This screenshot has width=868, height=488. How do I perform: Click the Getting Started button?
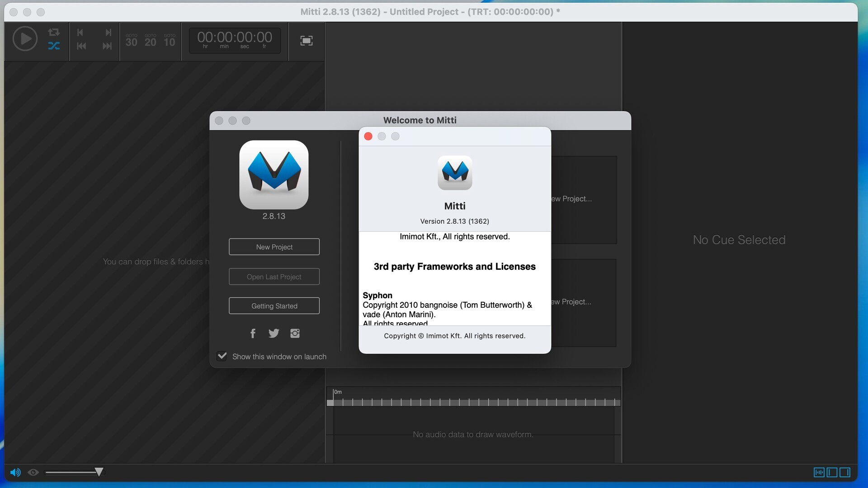274,306
